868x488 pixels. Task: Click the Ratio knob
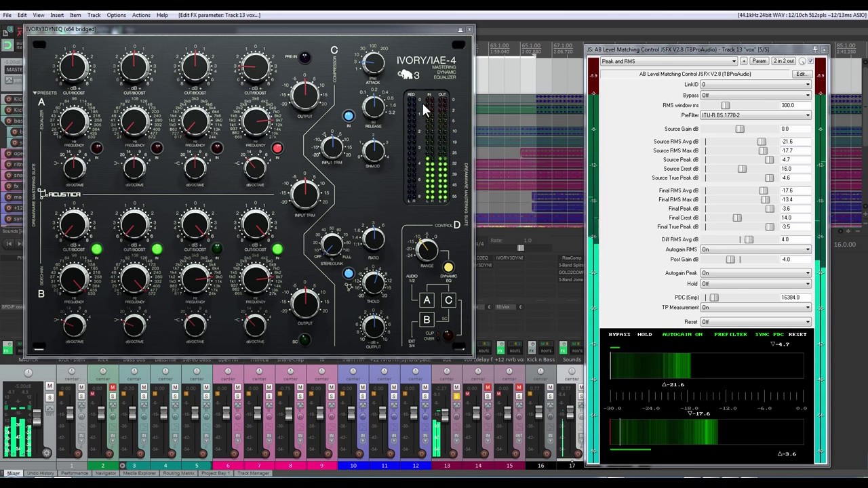click(x=373, y=239)
